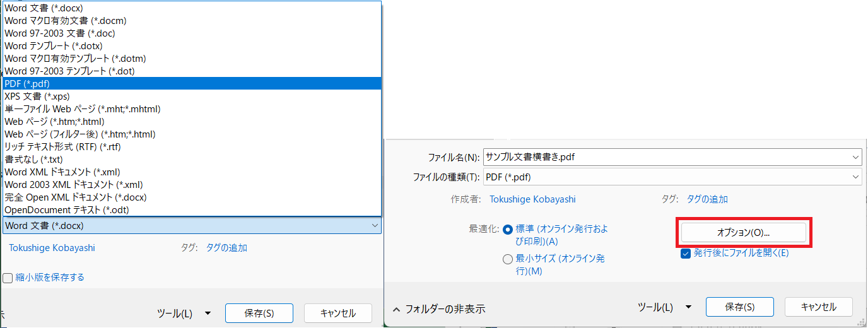Enable 縮小版を保存する checkbox
Viewport: 868px width, 328px height.
8,278
